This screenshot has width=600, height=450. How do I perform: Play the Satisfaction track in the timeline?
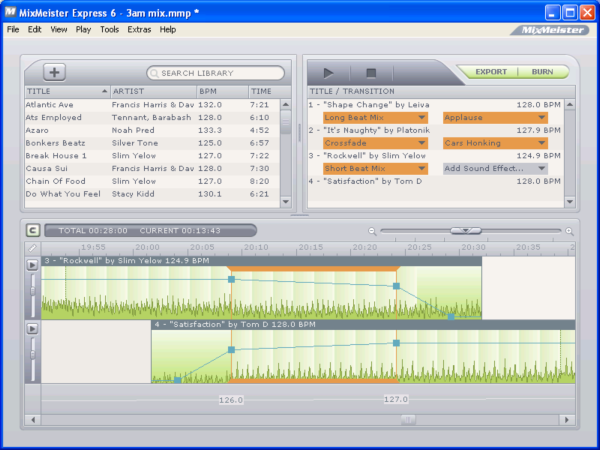point(31,329)
